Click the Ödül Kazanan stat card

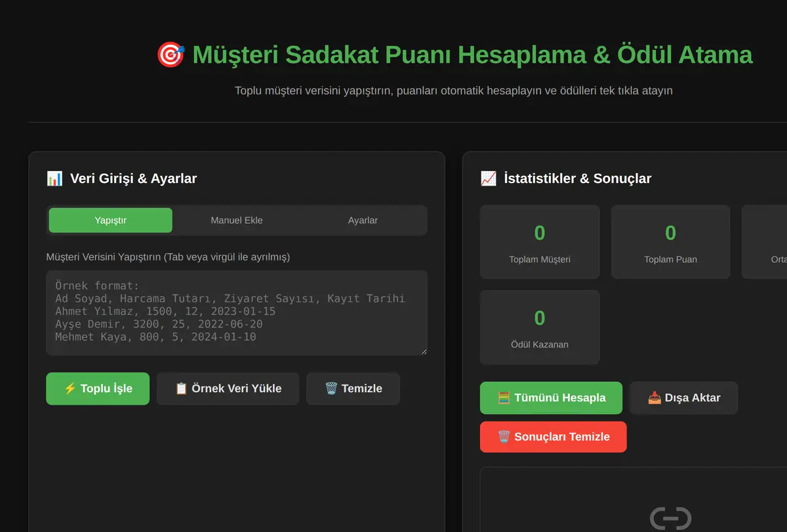(x=540, y=327)
